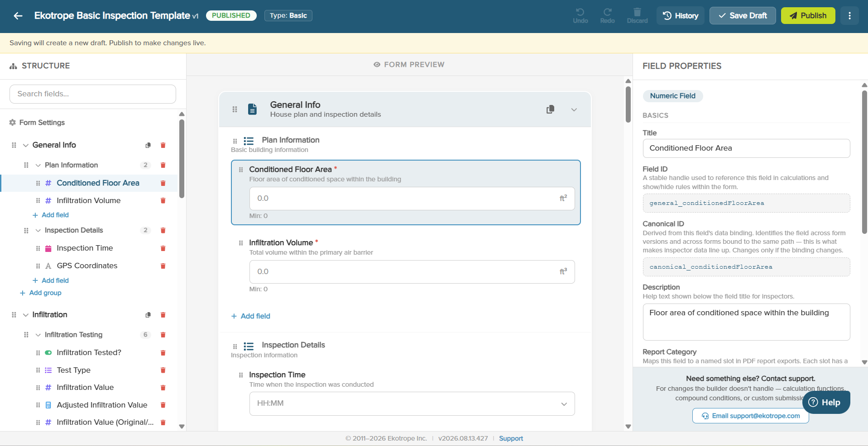The height and width of the screenshot is (446, 868).
Task: Click drag handle beside Conditioned Floor Area preview
Action: click(x=241, y=170)
